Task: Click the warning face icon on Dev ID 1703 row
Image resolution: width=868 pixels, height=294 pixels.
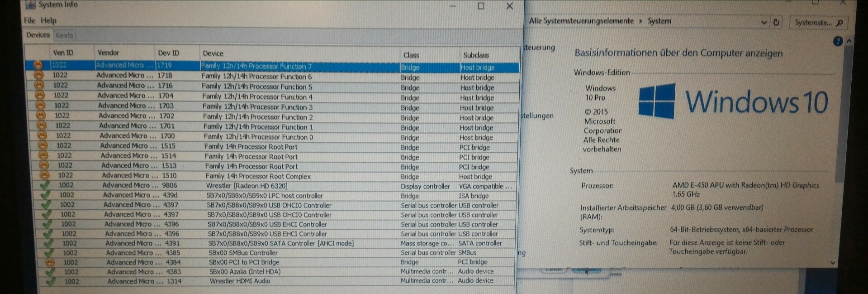Action: click(41, 105)
